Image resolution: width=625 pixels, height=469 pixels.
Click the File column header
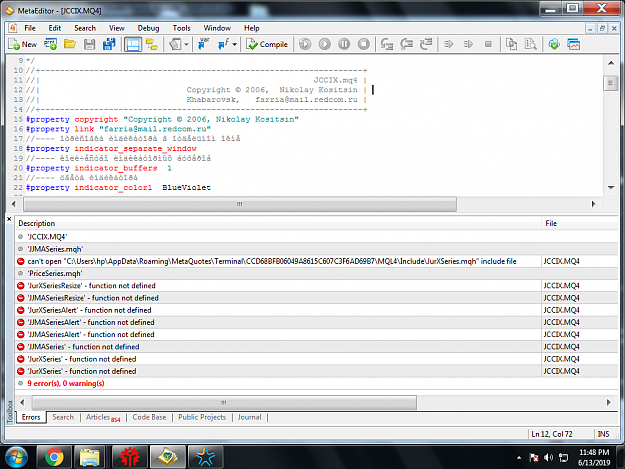(580, 223)
